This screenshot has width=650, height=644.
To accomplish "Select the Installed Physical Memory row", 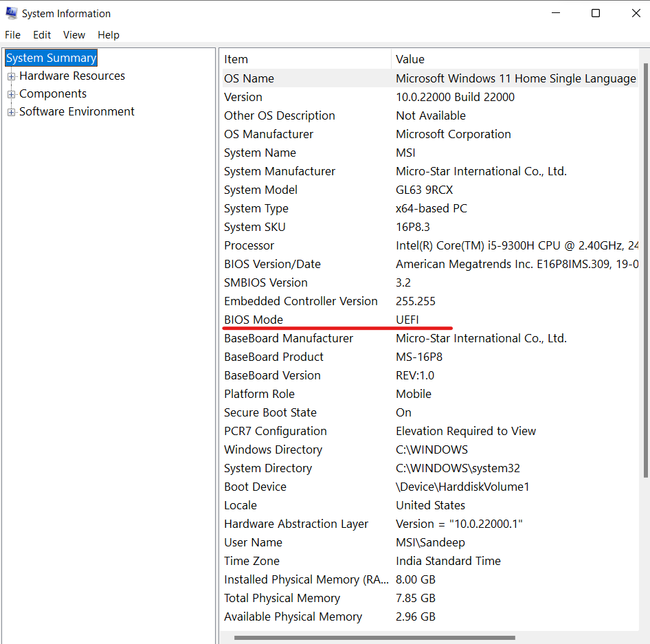I will click(430, 579).
